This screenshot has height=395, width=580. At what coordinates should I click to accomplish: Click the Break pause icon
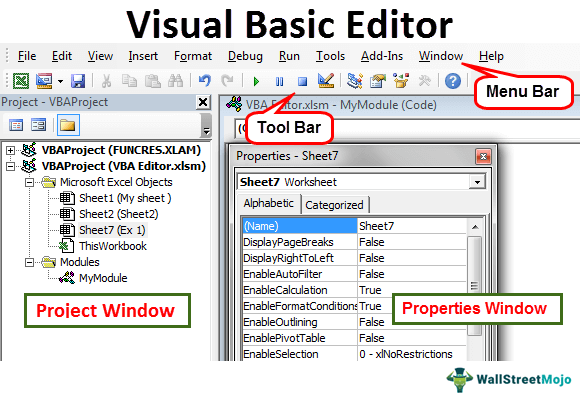(280, 81)
